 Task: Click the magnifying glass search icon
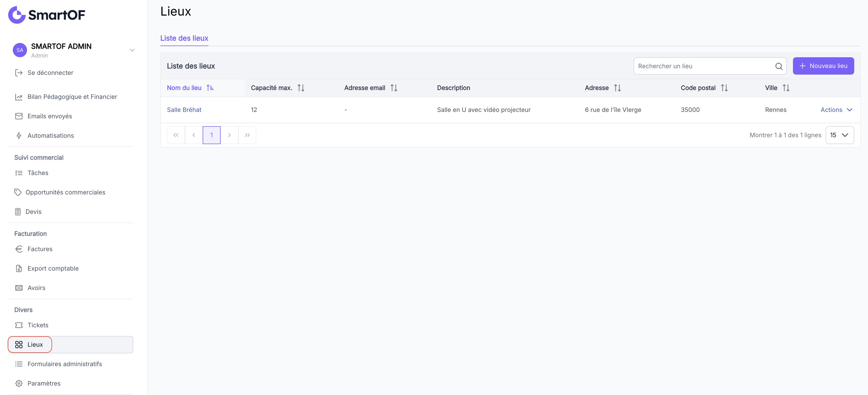779,66
